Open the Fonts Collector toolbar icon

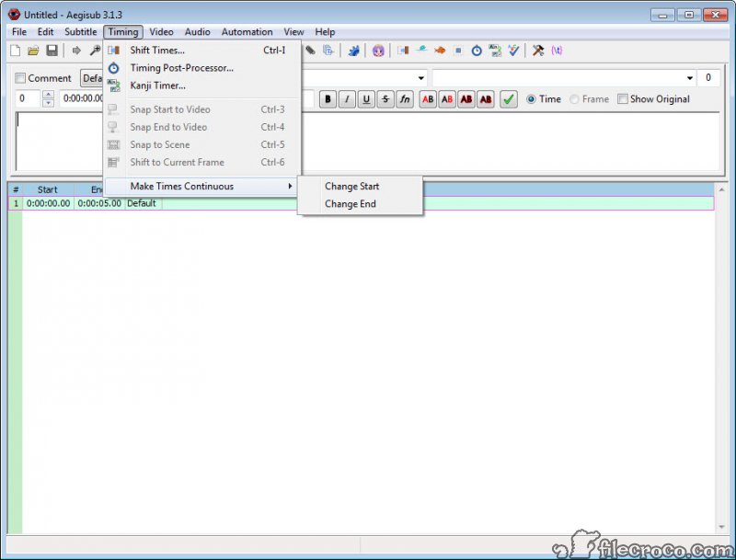coord(328,51)
